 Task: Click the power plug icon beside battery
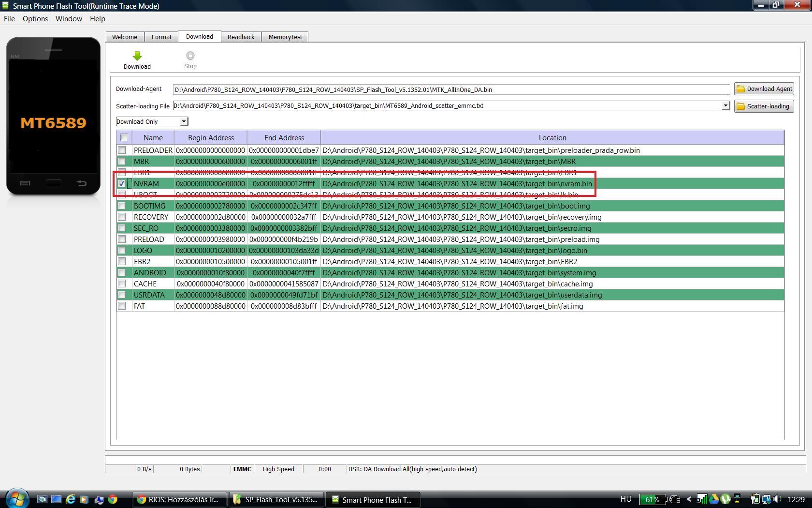click(x=675, y=499)
